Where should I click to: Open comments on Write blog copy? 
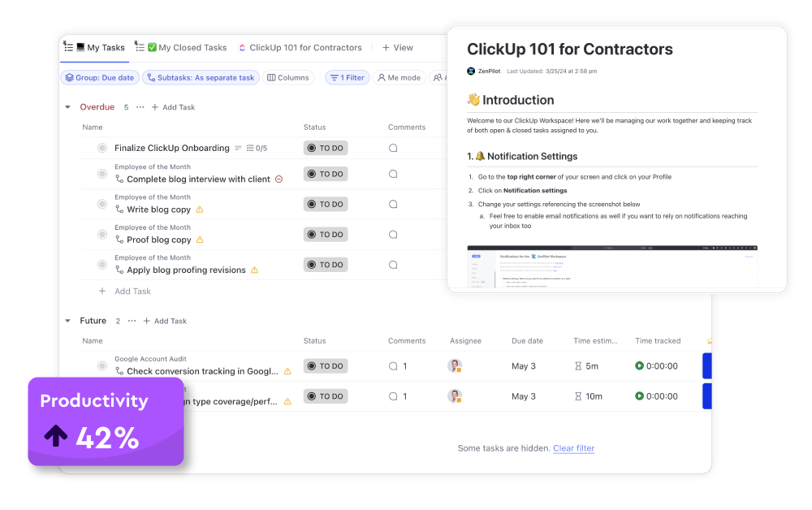point(393,204)
